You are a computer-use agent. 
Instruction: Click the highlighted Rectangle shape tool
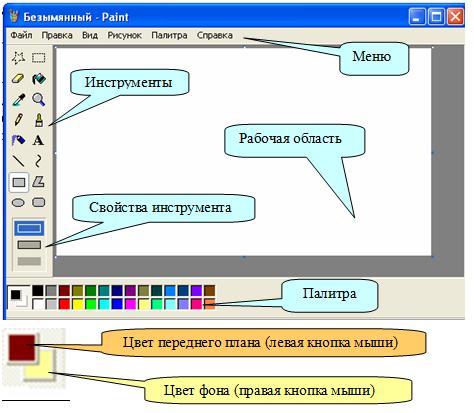[x=19, y=182]
